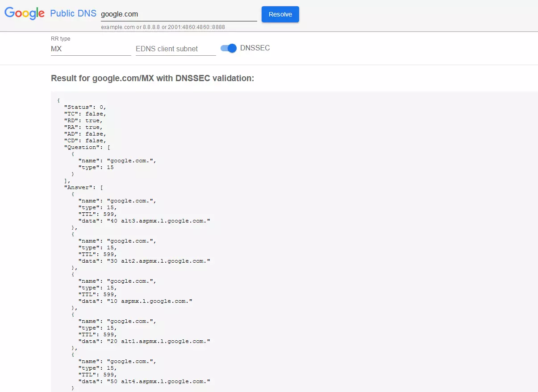
Task: Click the 10 aspmx.l.google.com data line
Action: point(135,301)
